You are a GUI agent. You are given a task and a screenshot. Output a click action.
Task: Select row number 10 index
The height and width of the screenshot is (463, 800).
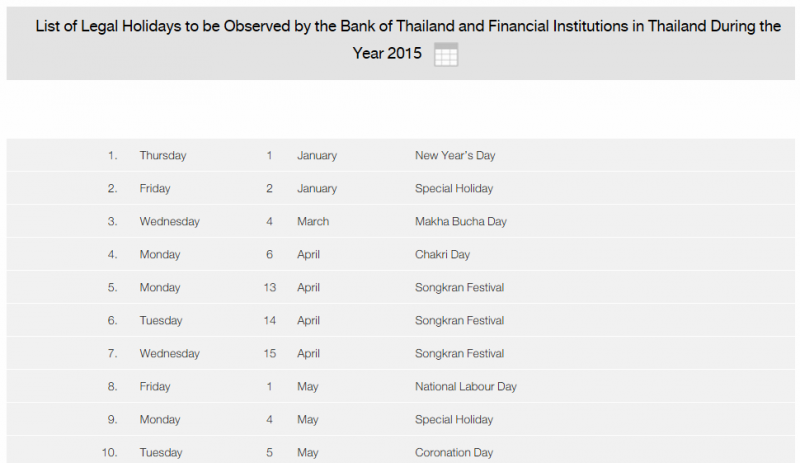point(109,452)
